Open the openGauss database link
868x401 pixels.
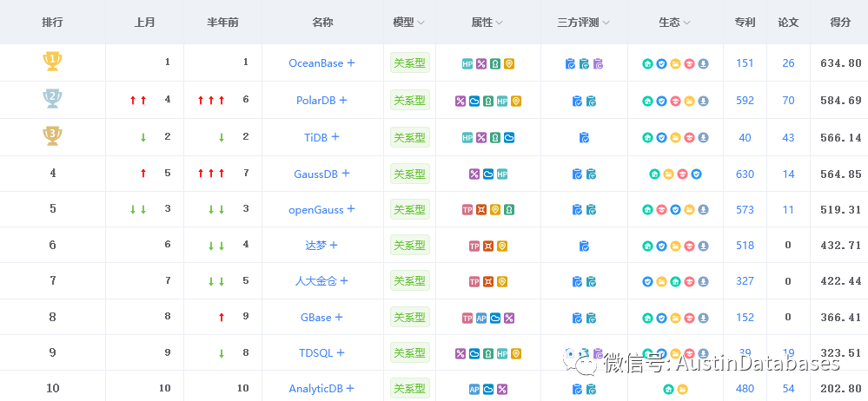coord(316,210)
